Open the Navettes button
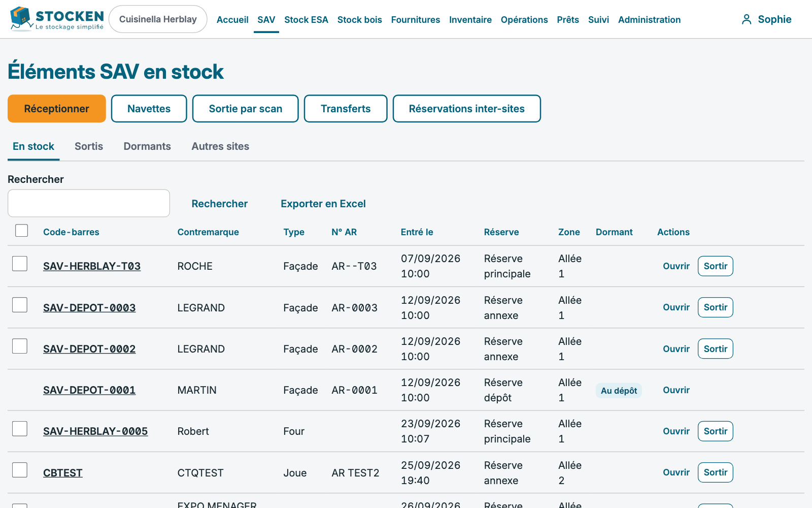The image size is (812, 508). click(x=149, y=109)
